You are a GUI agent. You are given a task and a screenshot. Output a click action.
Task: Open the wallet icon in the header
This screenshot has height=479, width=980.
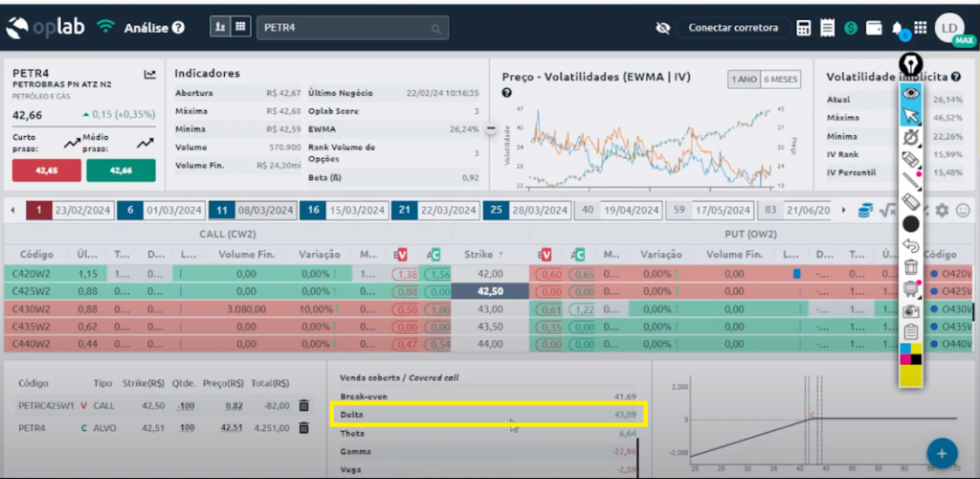point(873,28)
